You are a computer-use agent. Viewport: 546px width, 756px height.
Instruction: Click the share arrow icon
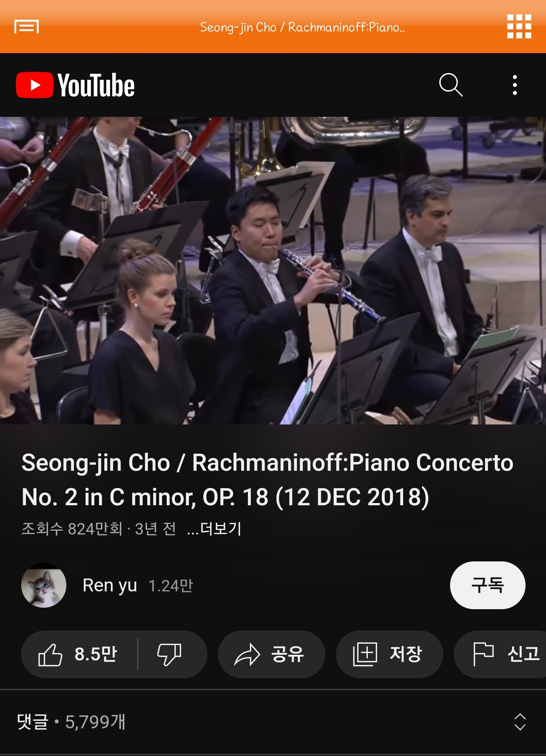pyautogui.click(x=247, y=654)
